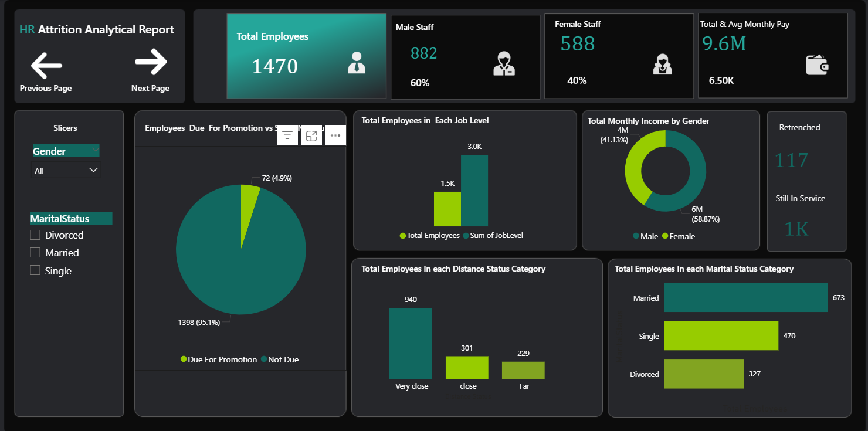
Task: Open filter icon on promotion pie visual
Action: [x=287, y=135]
